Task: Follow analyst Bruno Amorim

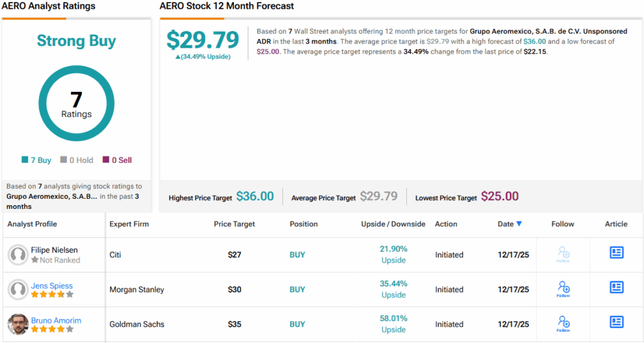Action: pyautogui.click(x=563, y=323)
